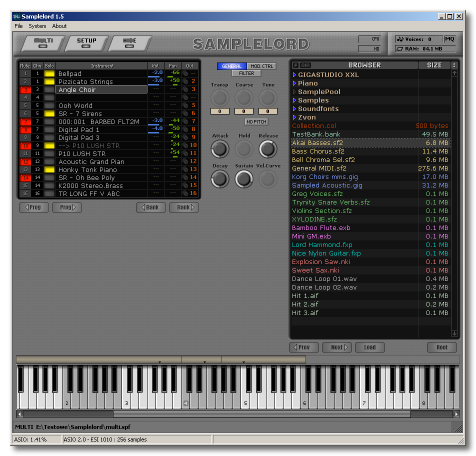This screenshot has height=456, width=476.
Task: Toggle solo for Pizzicato Strings
Action: (49, 81)
